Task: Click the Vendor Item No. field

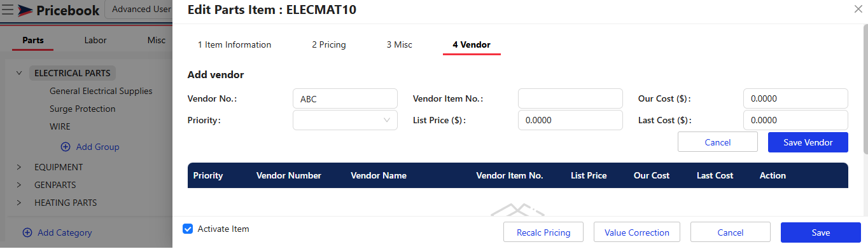Action: pos(570,98)
